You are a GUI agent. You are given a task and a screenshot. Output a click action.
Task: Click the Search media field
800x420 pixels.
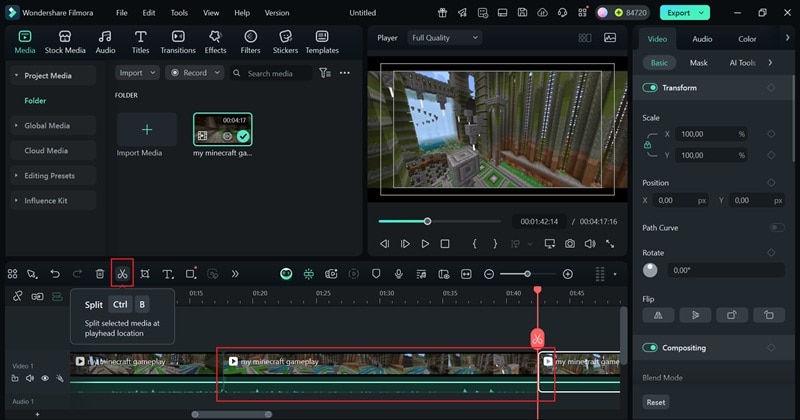point(270,73)
